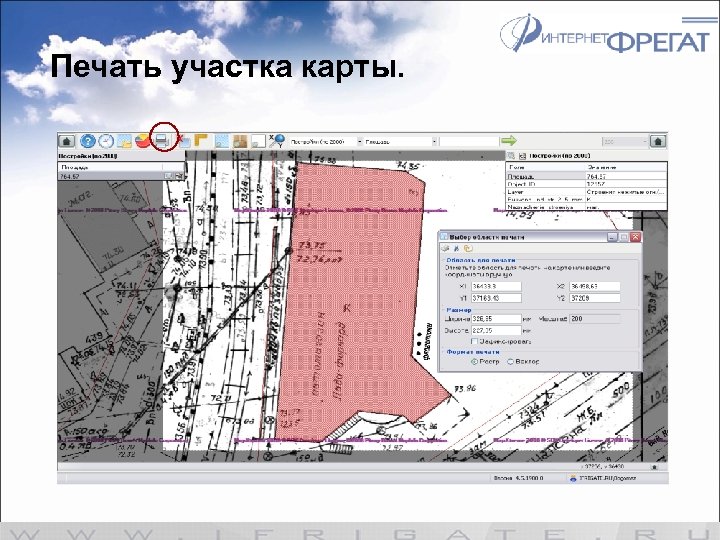Viewport: 720px width, 540px height.
Task: Select the orange angle measuring tool
Action: (x=201, y=140)
